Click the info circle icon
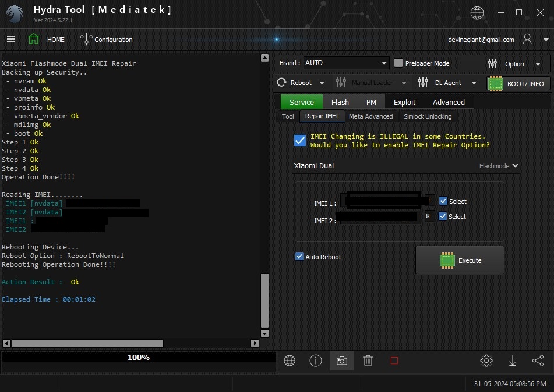The image size is (554, 392). click(x=316, y=361)
